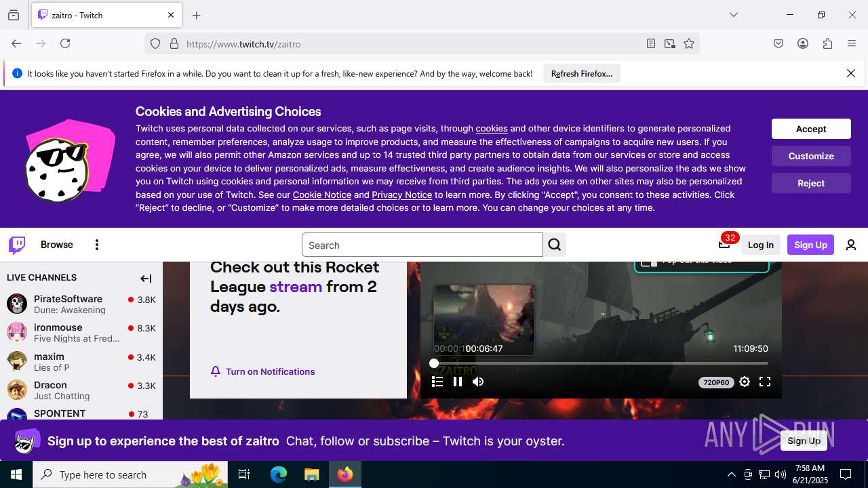This screenshot has height=488, width=868.
Task: Show hidden system tray icons
Action: [731, 474]
